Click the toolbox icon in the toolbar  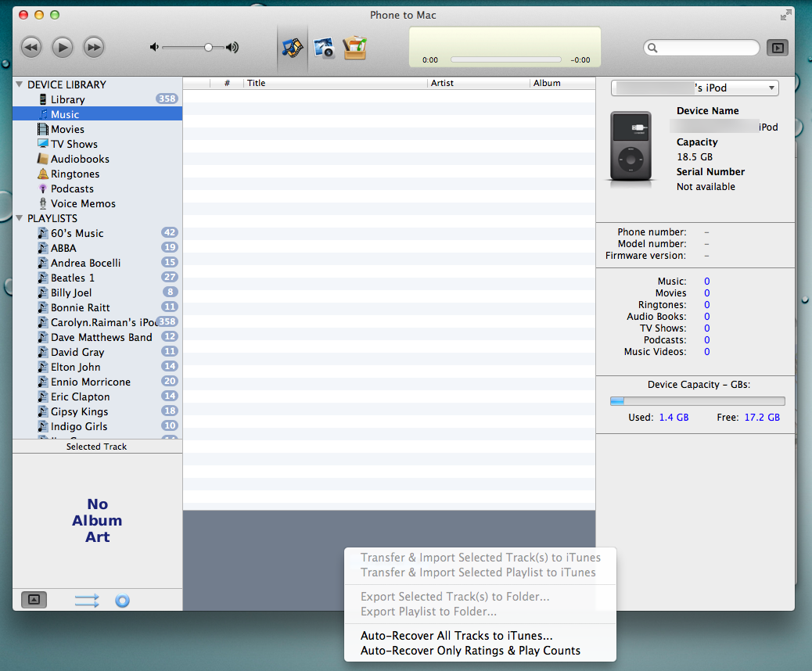(355, 48)
